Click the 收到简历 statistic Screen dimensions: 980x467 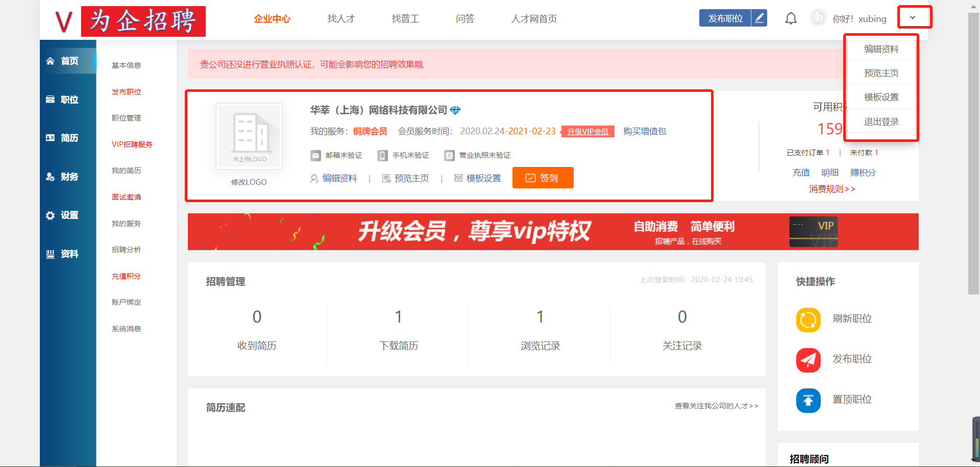pyautogui.click(x=257, y=330)
